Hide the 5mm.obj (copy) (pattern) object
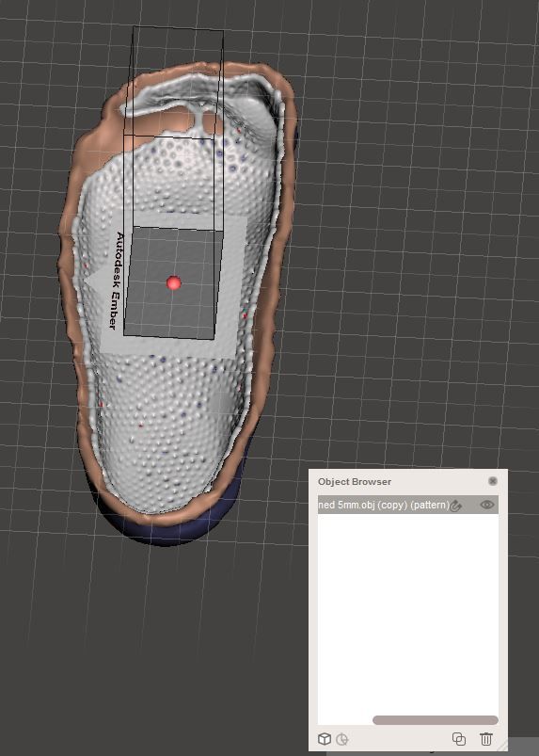539x756 pixels. click(487, 505)
